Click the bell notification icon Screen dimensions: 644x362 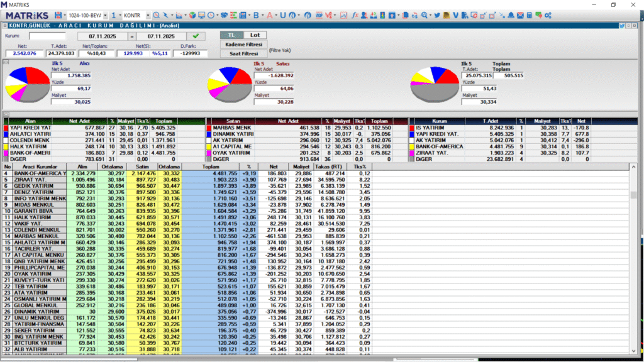(511, 15)
